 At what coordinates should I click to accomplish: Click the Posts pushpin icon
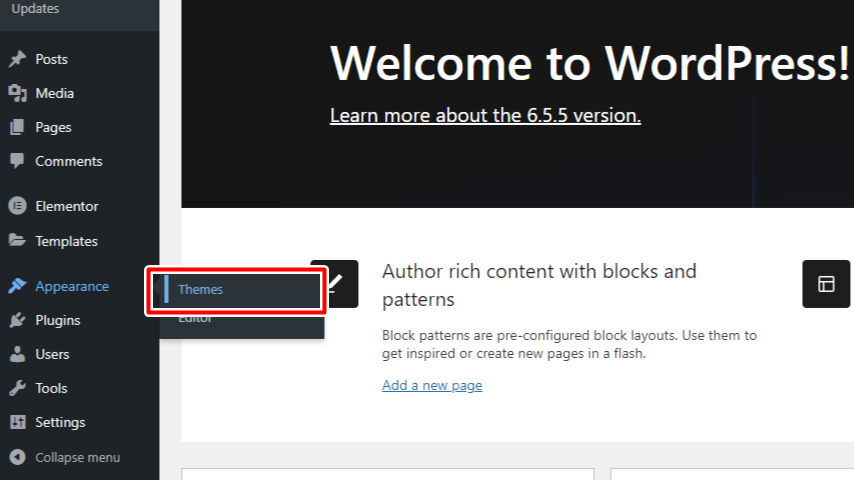coord(17,59)
